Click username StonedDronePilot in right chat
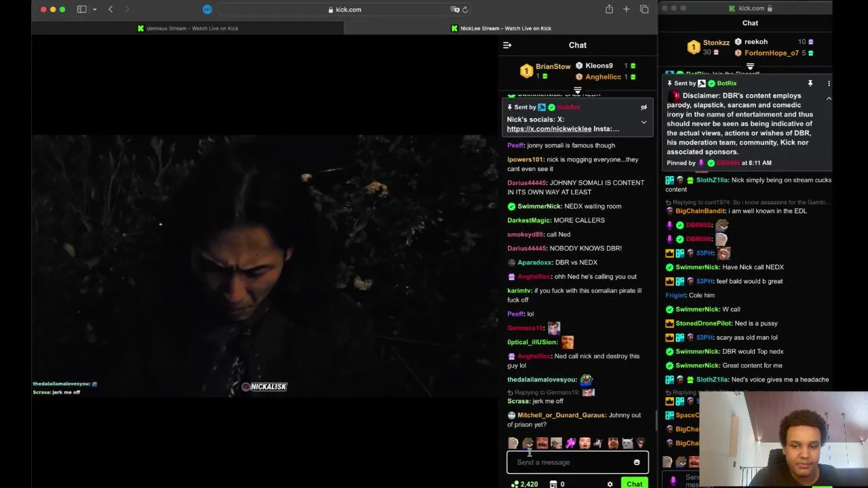 pyautogui.click(x=703, y=324)
